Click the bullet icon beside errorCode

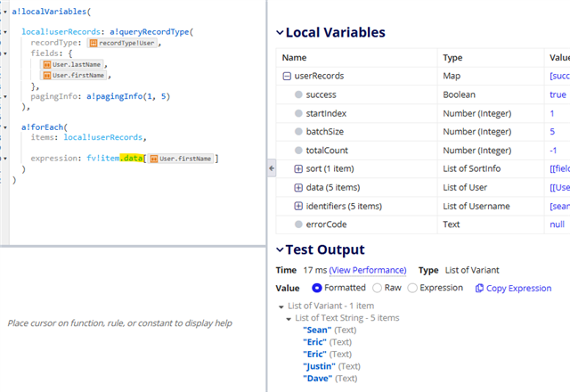click(x=297, y=225)
